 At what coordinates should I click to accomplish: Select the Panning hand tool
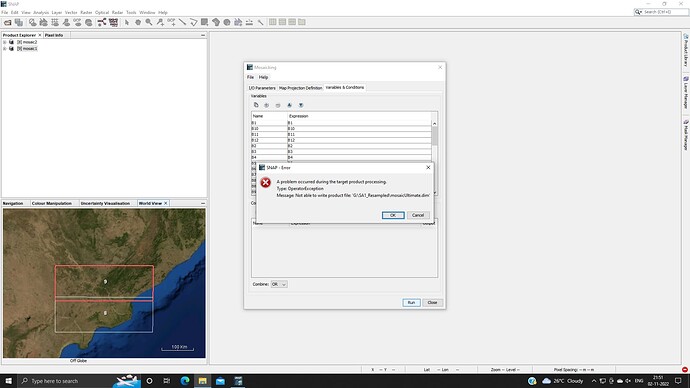point(138,22)
